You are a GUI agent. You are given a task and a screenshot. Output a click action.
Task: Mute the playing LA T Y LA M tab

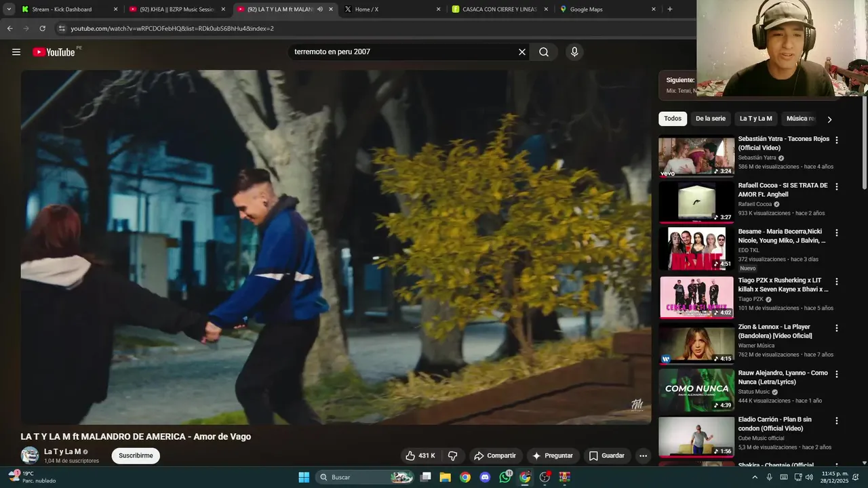(x=320, y=9)
